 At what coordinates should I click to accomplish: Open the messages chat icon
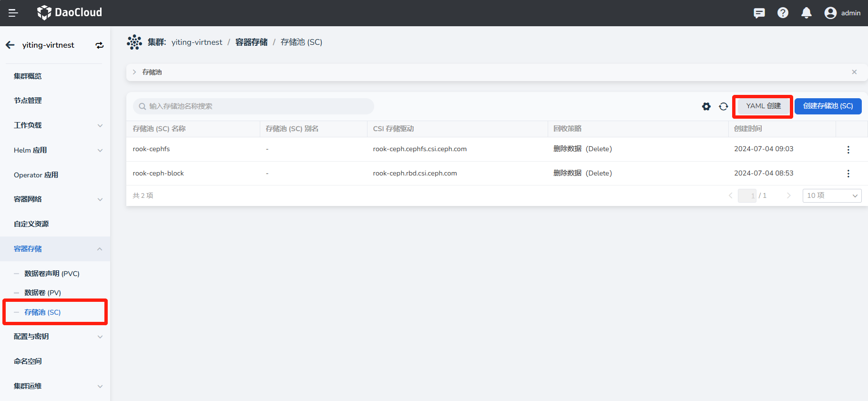click(759, 13)
